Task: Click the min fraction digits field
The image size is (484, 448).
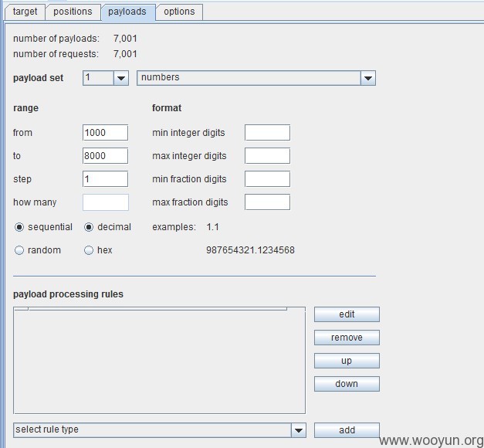Action: tap(267, 179)
